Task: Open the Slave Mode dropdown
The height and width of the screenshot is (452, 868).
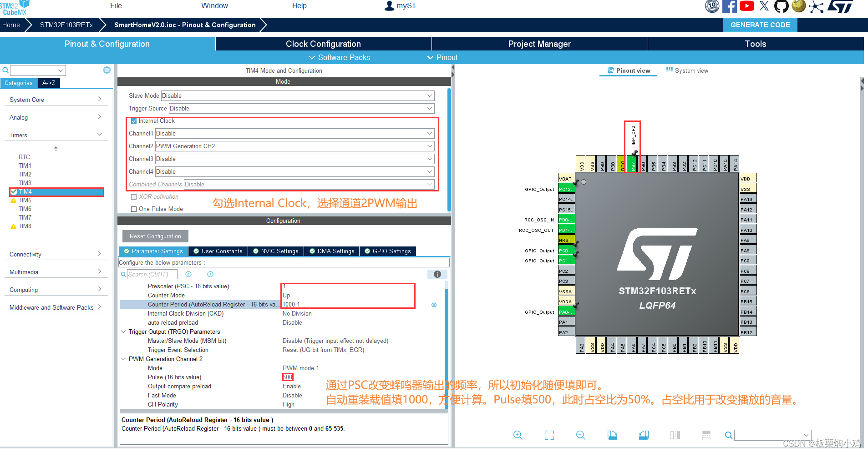Action: click(x=298, y=95)
